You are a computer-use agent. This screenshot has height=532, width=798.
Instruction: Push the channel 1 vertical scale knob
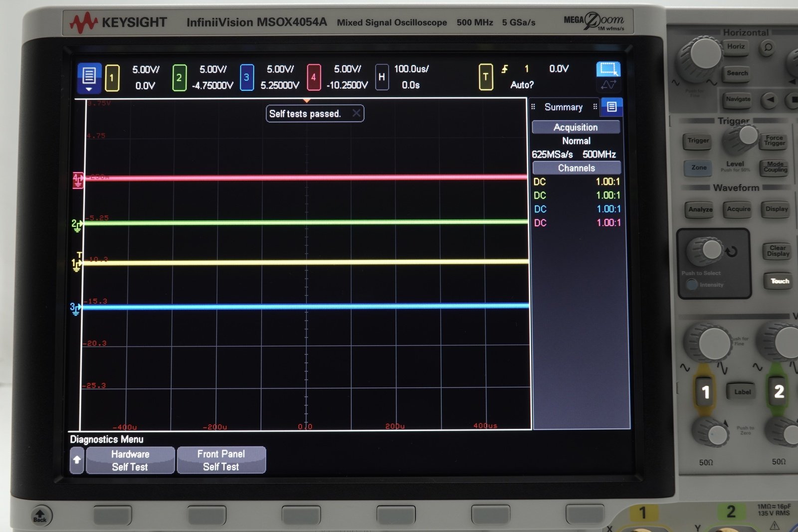[x=711, y=343]
